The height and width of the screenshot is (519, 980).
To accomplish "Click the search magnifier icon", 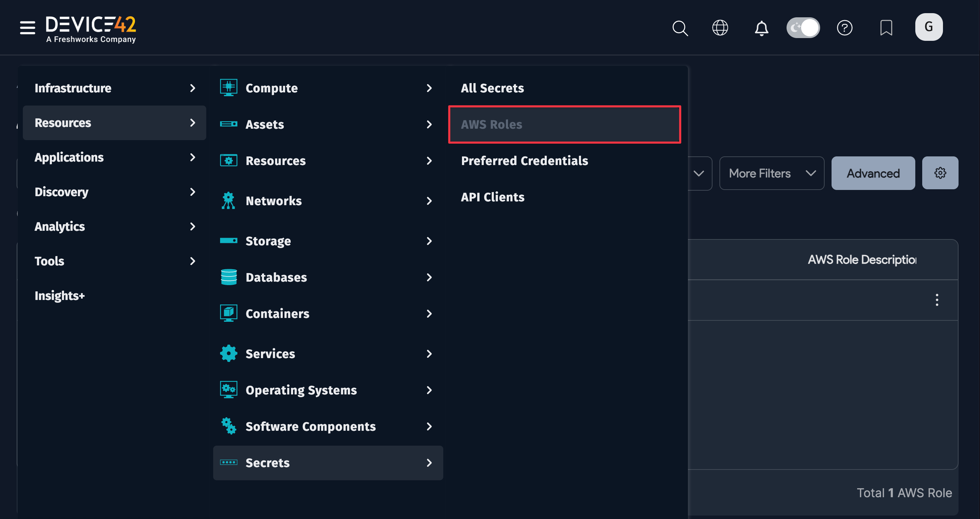I will coord(680,28).
